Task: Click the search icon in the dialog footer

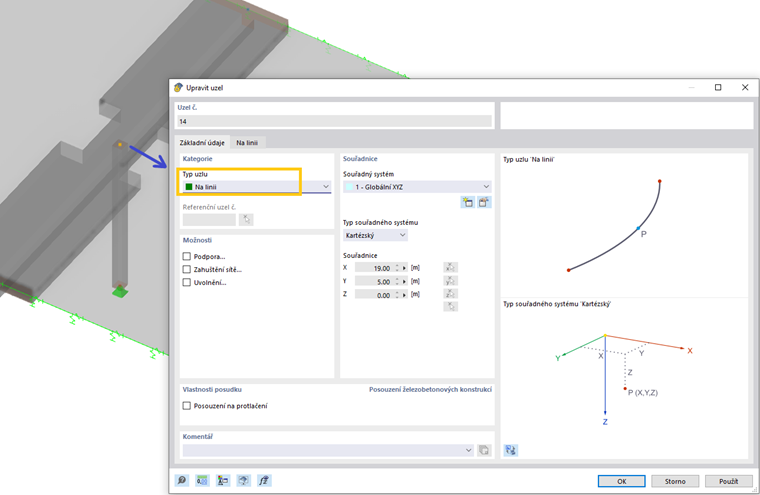Action: [182, 480]
